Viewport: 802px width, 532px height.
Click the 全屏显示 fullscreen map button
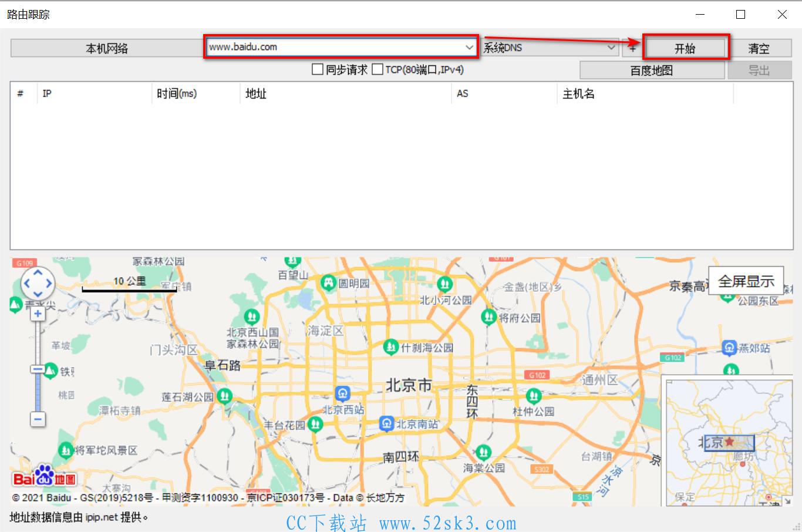point(746,281)
